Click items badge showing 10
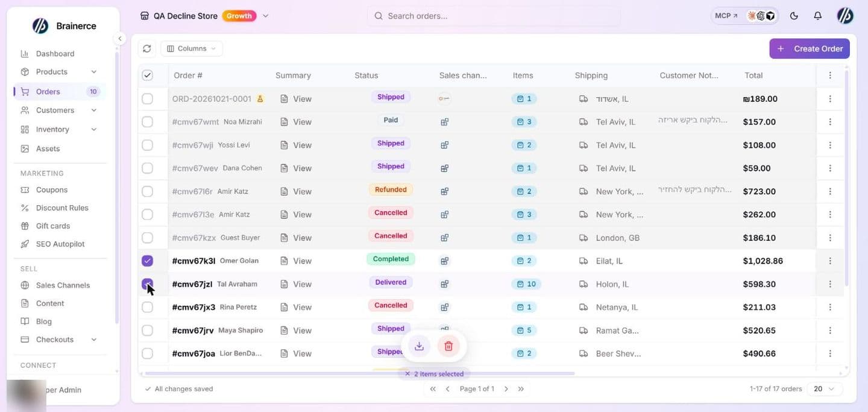 coord(526,284)
